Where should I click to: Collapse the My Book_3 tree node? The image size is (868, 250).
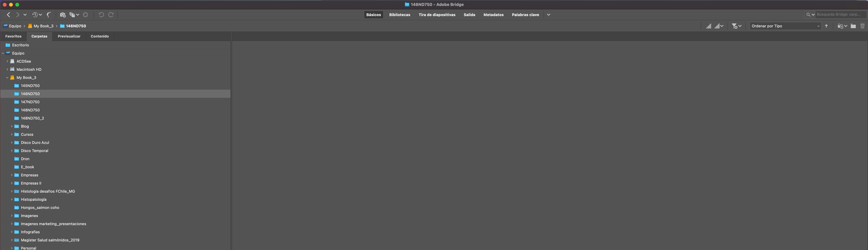(7, 77)
